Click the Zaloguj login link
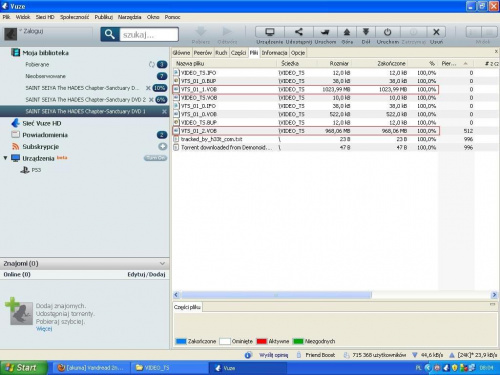The width and height of the screenshot is (500, 375). tap(33, 31)
